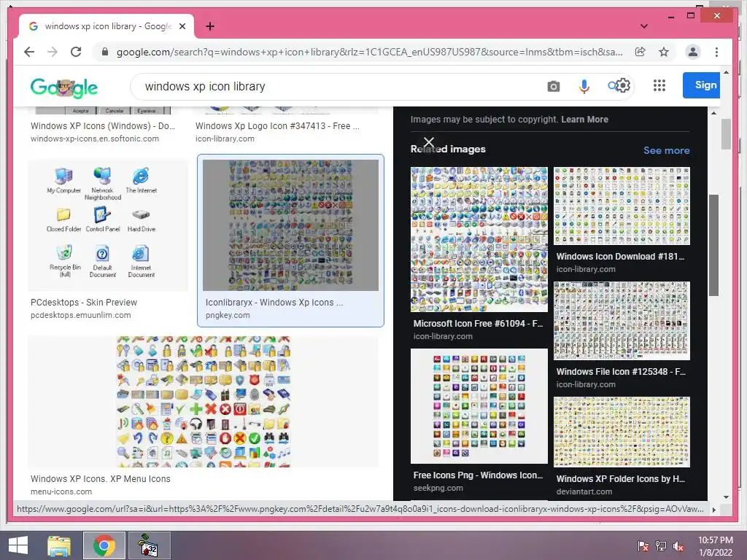Open the Microsoft Icon Free #61094 thumbnail
The width and height of the screenshot is (747, 560).
point(479,239)
